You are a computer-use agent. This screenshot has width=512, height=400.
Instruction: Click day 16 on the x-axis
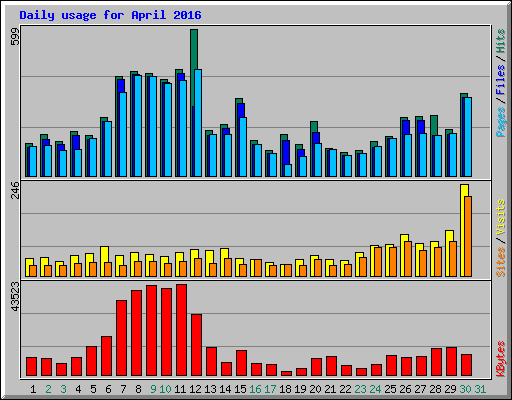tap(255, 389)
